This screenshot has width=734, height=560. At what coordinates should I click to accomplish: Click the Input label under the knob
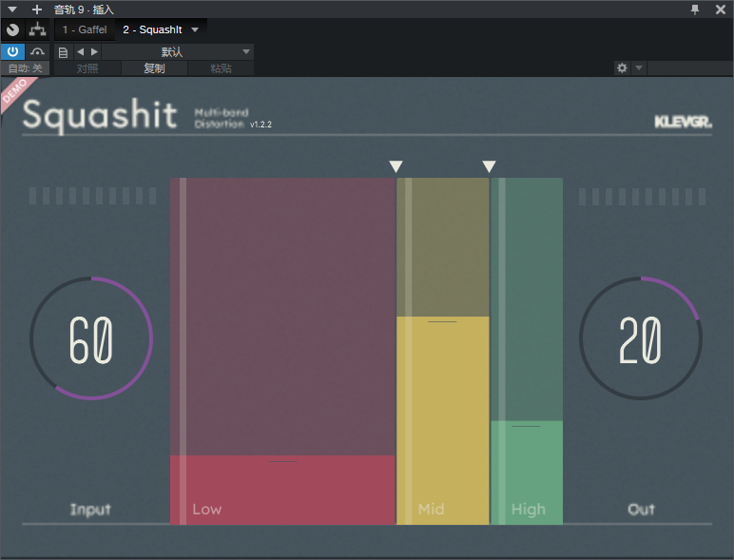pyautogui.click(x=90, y=510)
